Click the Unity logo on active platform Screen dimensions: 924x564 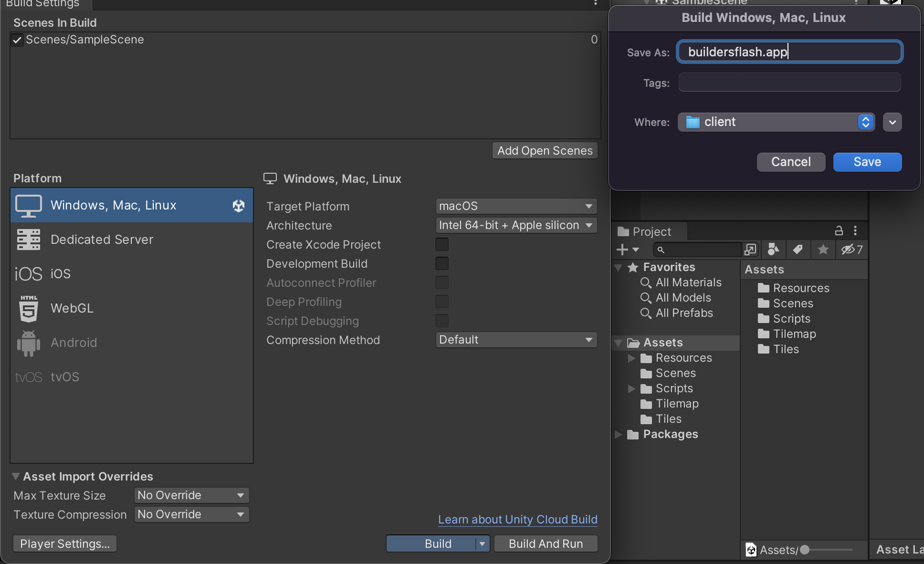[x=239, y=206]
